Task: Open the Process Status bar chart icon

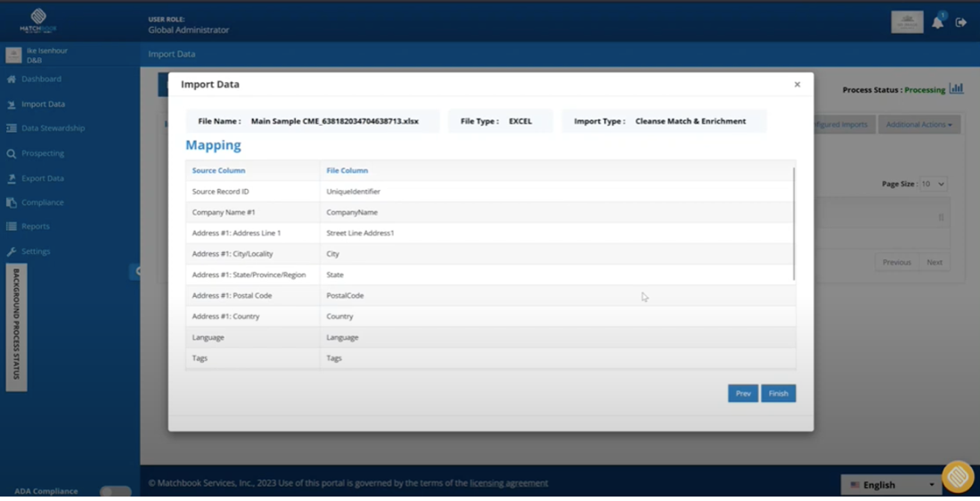Action: point(956,89)
